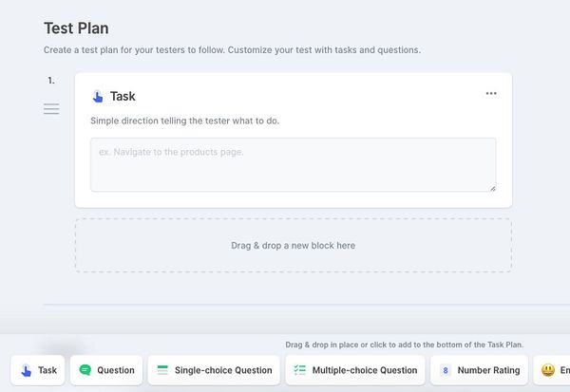Click the 'Simple direction telling the tester' description
The width and height of the screenshot is (570, 392).
point(184,121)
